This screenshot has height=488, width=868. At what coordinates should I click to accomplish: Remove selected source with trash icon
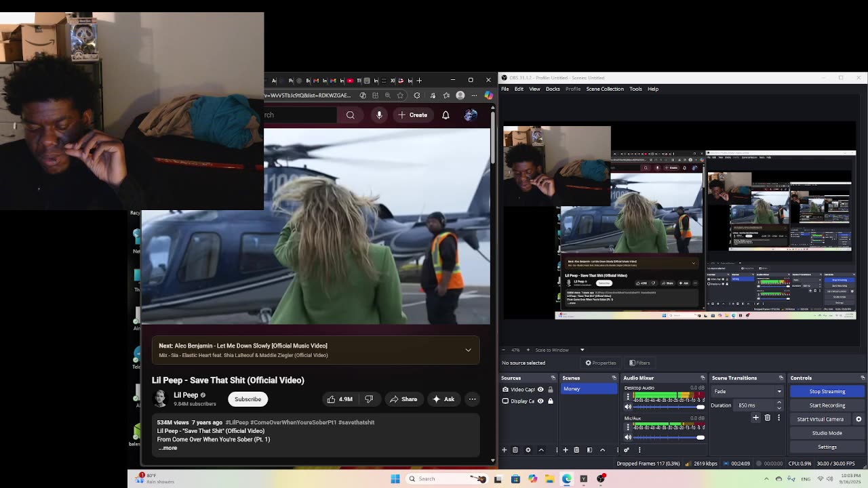point(515,450)
